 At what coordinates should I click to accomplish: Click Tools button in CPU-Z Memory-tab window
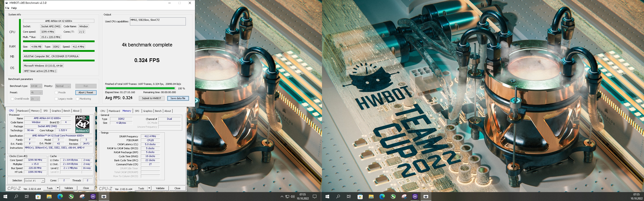141,188
